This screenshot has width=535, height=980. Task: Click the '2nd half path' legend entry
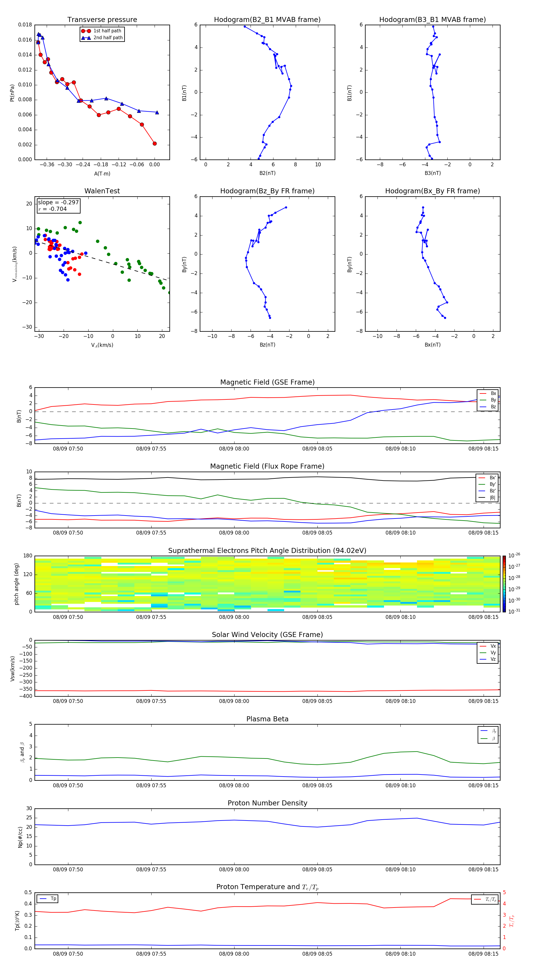pyautogui.click(x=102, y=38)
